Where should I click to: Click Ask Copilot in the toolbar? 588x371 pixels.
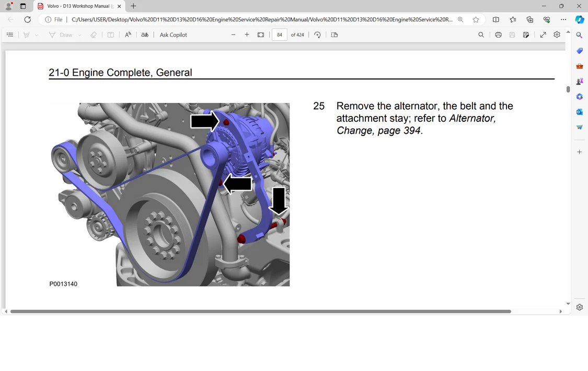173,35
